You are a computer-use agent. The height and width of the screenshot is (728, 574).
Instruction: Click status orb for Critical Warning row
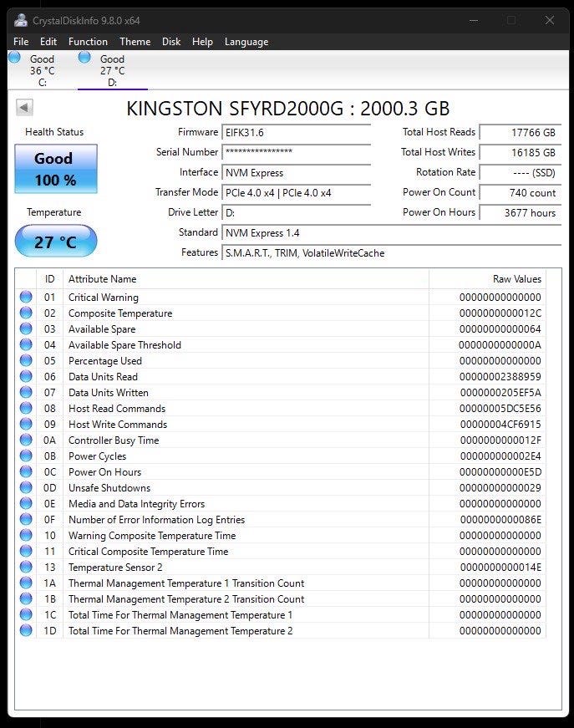pyautogui.click(x=26, y=297)
